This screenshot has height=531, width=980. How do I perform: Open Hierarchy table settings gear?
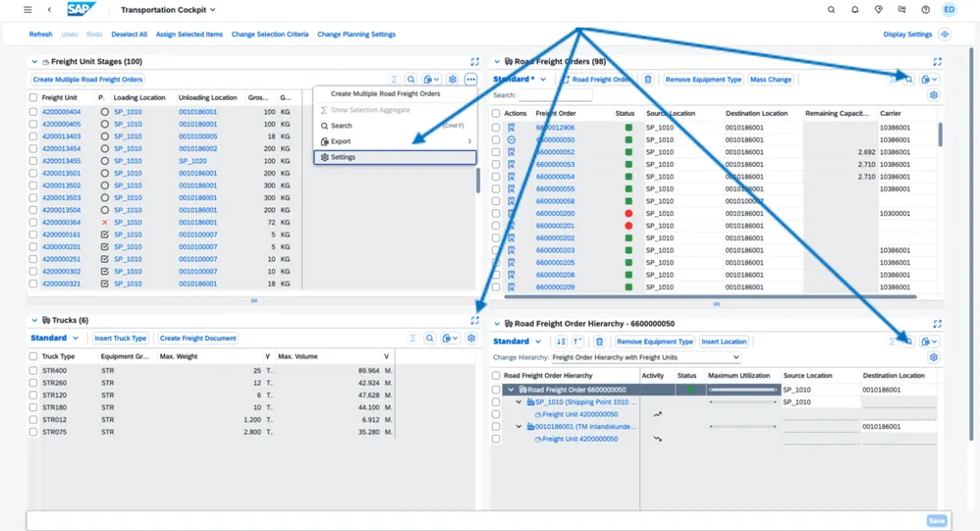(934, 357)
